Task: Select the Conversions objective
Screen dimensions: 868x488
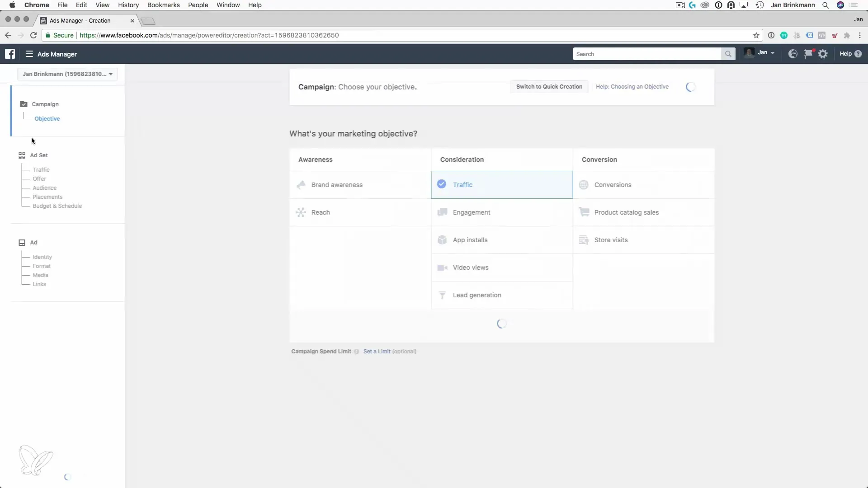Action: (644, 185)
